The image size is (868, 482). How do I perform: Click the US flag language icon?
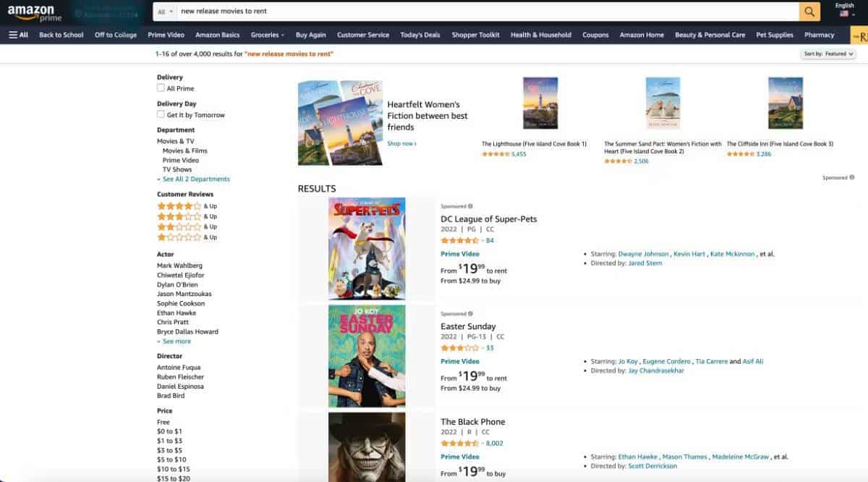(x=844, y=14)
